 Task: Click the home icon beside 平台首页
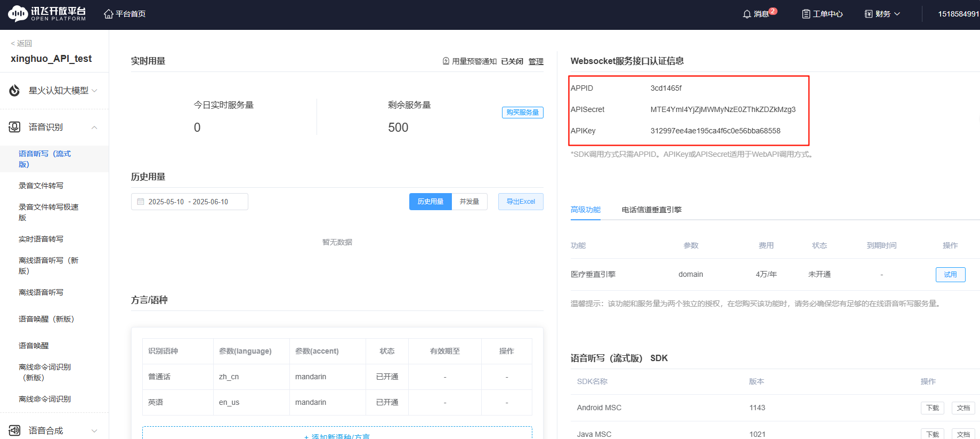click(109, 14)
